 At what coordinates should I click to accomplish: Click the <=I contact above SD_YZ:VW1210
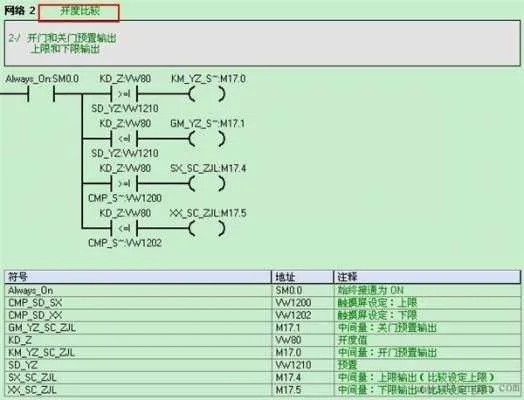124,139
